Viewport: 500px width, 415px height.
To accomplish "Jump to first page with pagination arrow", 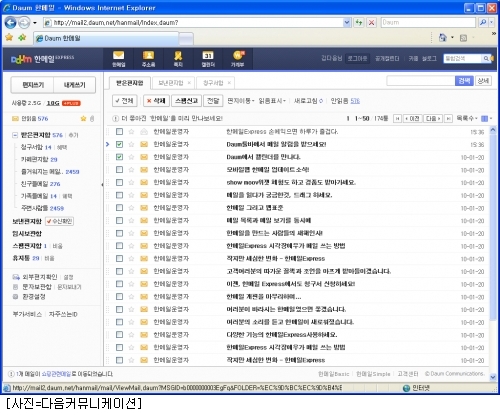I will click(397, 119).
